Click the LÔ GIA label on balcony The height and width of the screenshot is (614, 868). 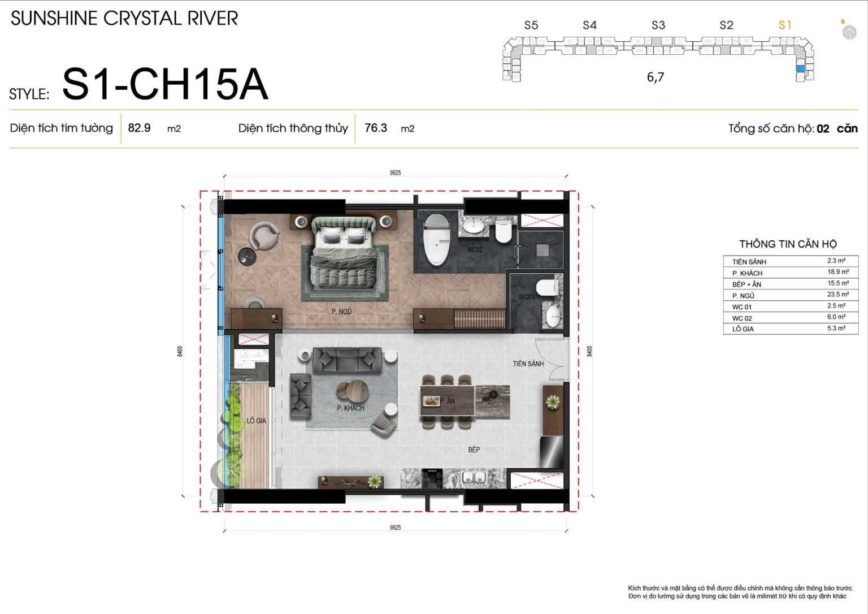[x=257, y=421]
